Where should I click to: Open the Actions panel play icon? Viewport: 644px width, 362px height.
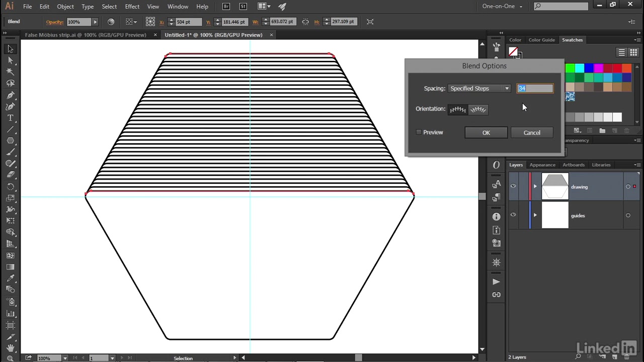pos(496,282)
